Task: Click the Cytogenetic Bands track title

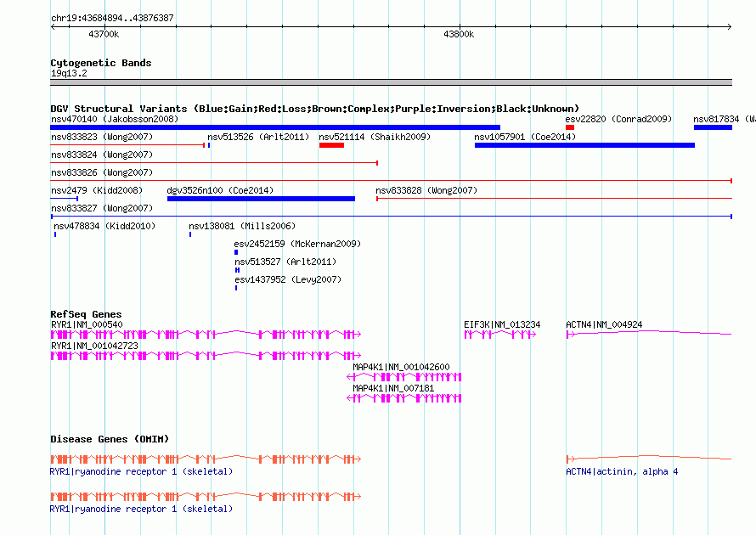Action: (101, 63)
